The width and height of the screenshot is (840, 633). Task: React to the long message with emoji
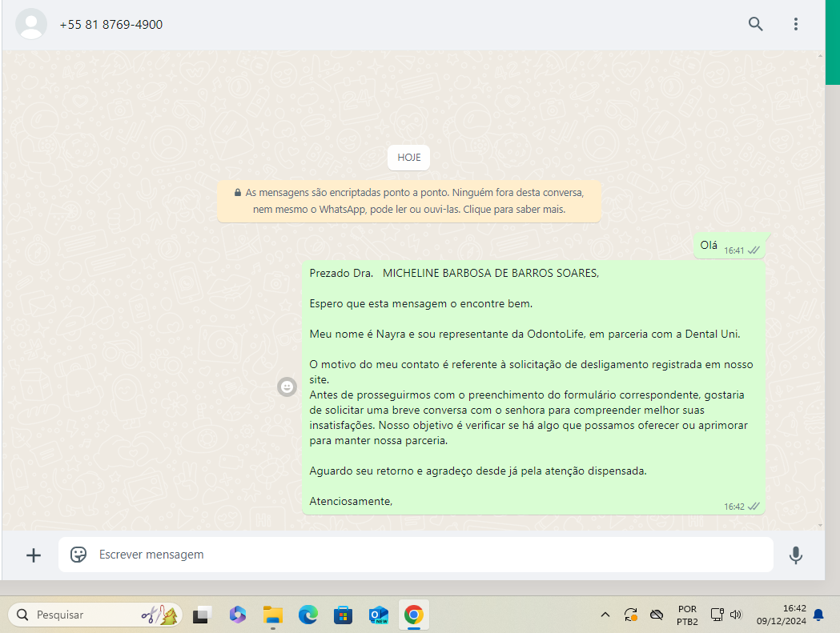coord(287,387)
